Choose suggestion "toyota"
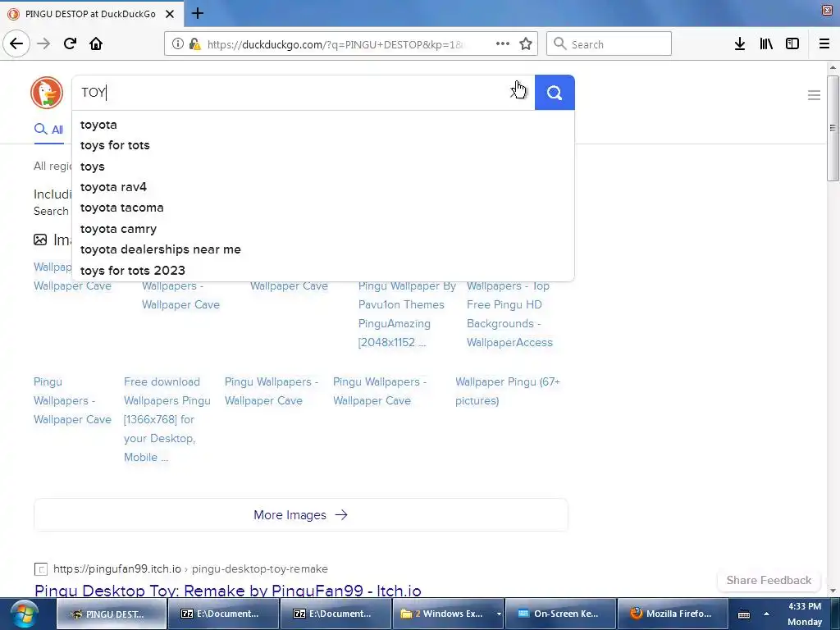840x630 pixels. point(323,125)
